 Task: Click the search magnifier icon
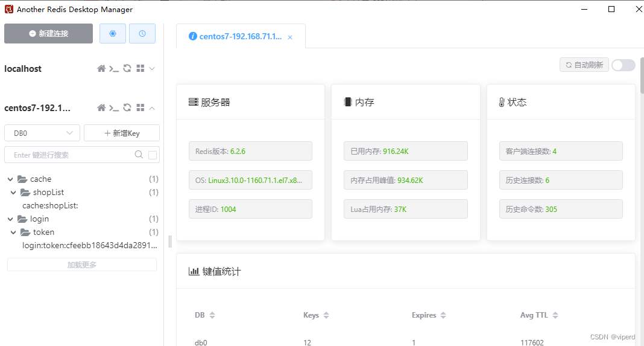[139, 155]
